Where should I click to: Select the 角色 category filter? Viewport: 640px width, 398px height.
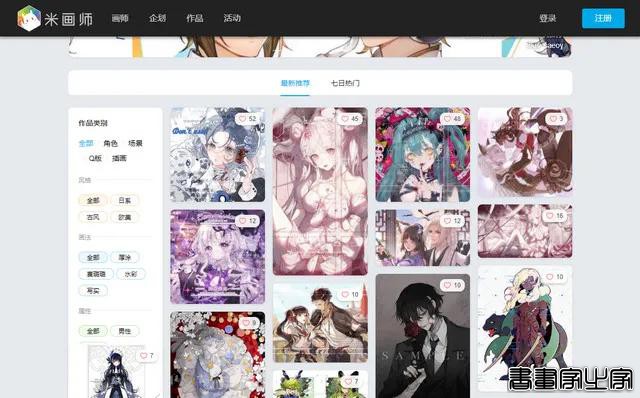pyautogui.click(x=111, y=143)
